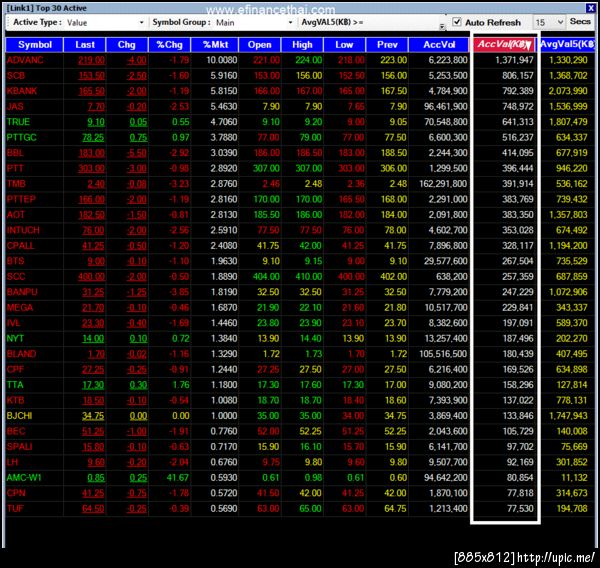Select the ADVANC symbol
This screenshot has height=568, width=600.
tap(25, 60)
